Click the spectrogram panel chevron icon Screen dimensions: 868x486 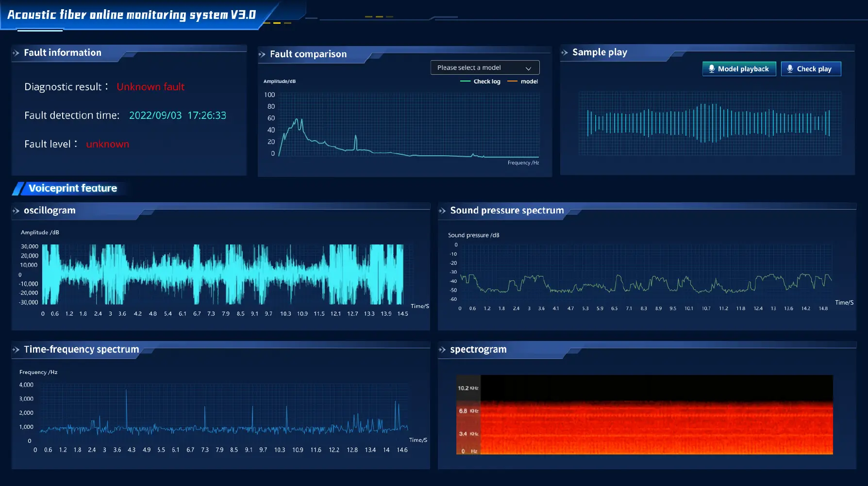443,349
